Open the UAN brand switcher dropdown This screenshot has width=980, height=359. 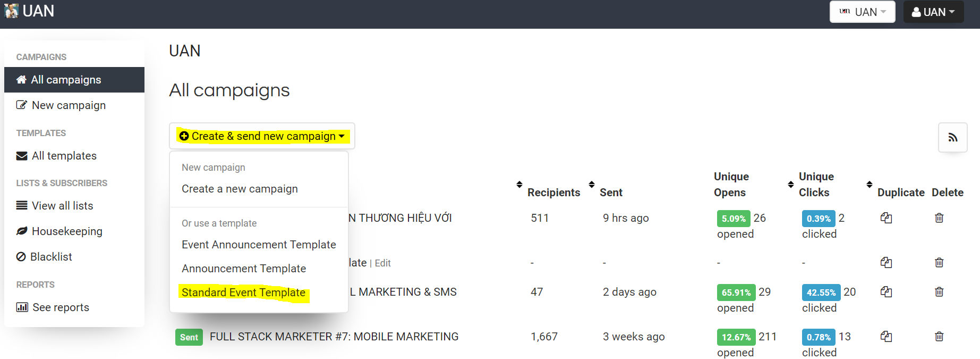[x=862, y=12]
